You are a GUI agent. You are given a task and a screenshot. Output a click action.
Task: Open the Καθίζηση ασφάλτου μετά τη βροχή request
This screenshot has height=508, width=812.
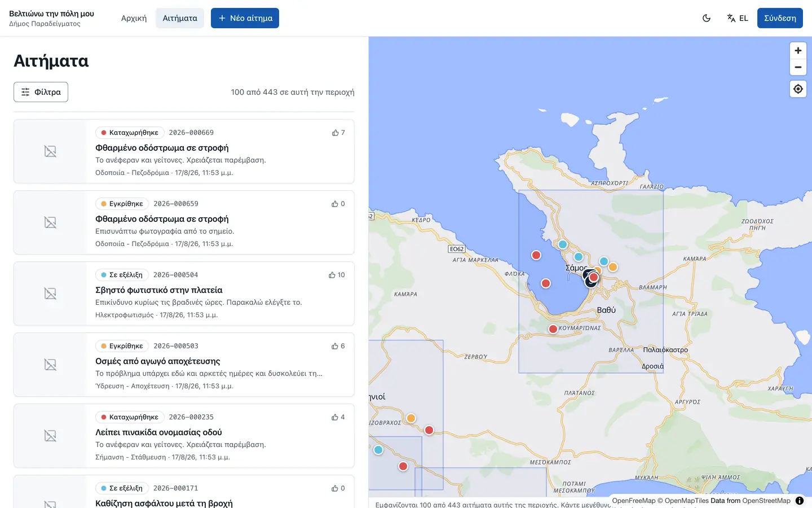164,503
